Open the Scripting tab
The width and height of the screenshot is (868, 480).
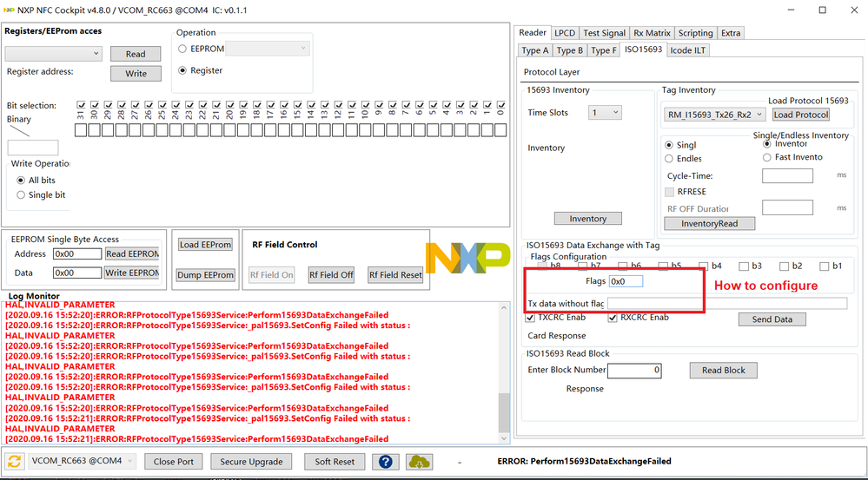tap(695, 33)
